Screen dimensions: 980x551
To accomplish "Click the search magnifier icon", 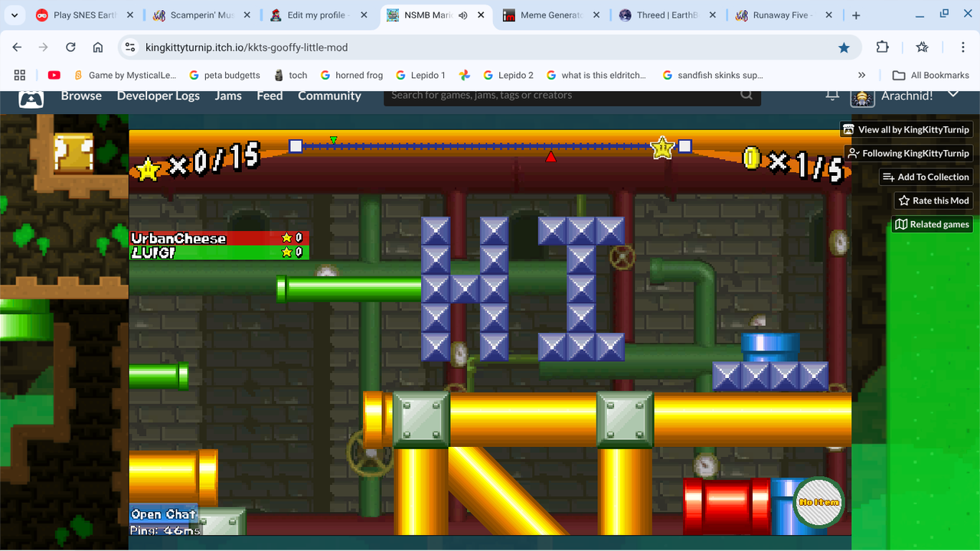I will pos(746,95).
